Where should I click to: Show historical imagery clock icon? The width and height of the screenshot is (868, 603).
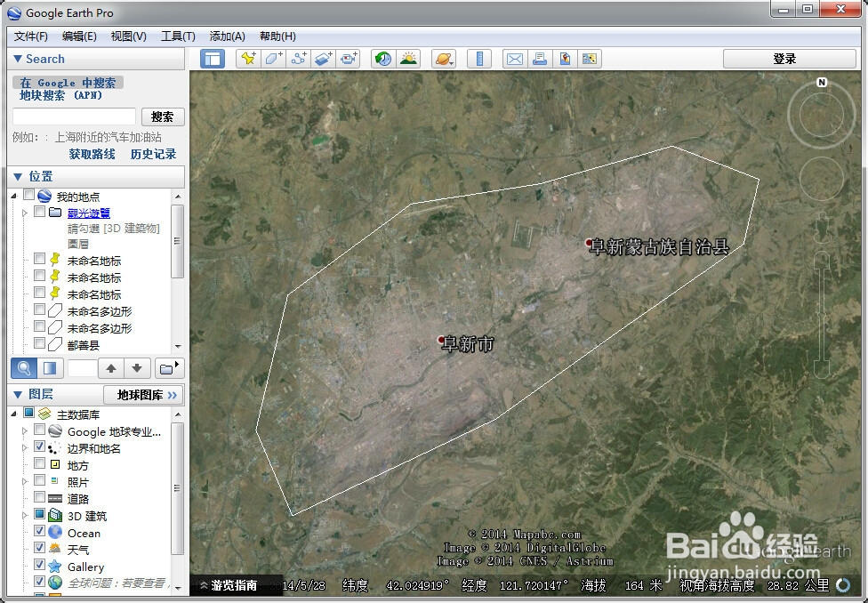(x=383, y=59)
